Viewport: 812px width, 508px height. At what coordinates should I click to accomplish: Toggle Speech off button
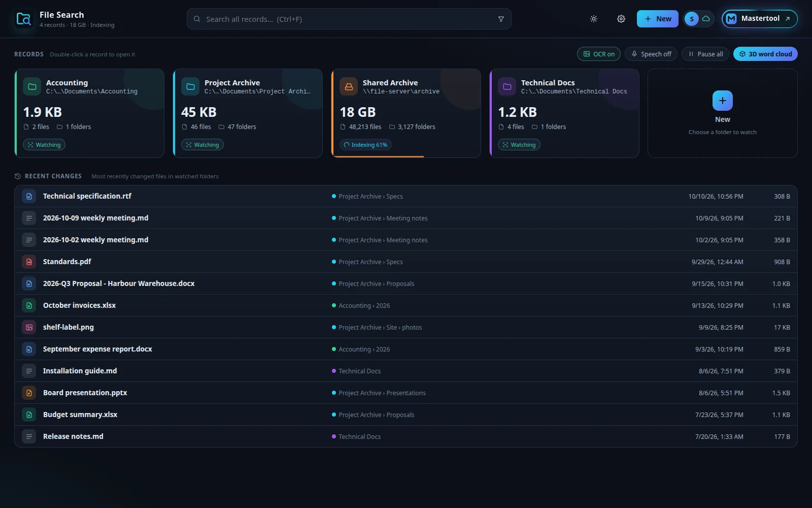pyautogui.click(x=651, y=54)
